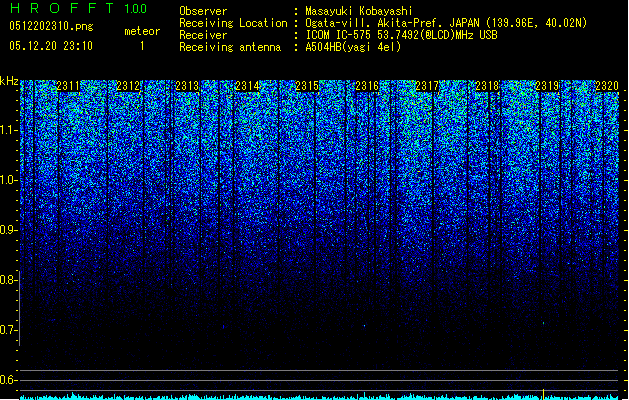This screenshot has width=629, height=400.
Task: Click the 2313 time marker
Action: pyautogui.click(x=187, y=86)
